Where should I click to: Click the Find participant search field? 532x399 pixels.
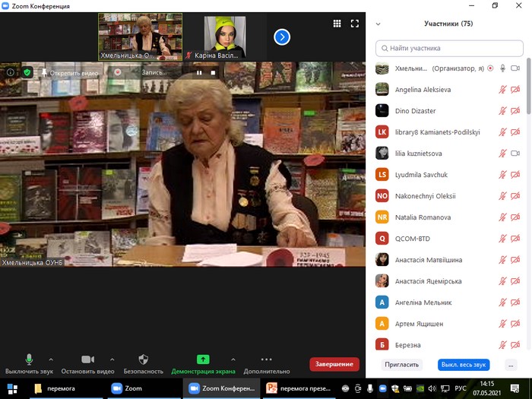coord(449,48)
